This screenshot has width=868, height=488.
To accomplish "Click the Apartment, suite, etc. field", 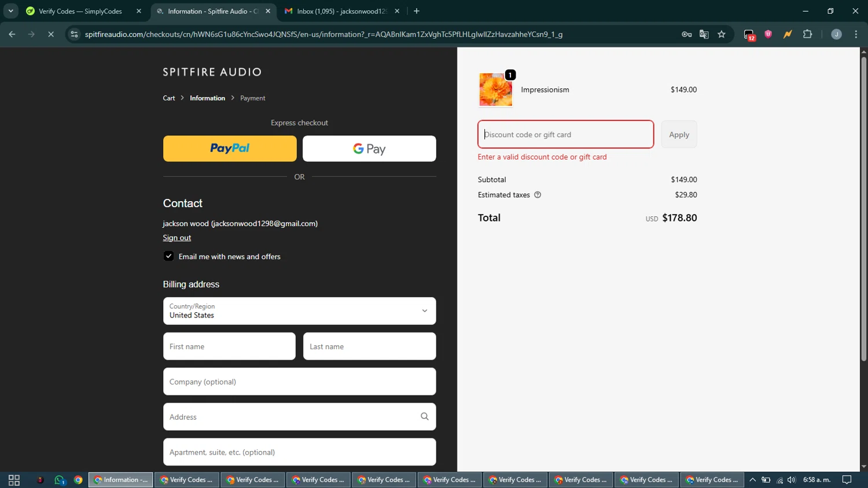I will pyautogui.click(x=299, y=452).
